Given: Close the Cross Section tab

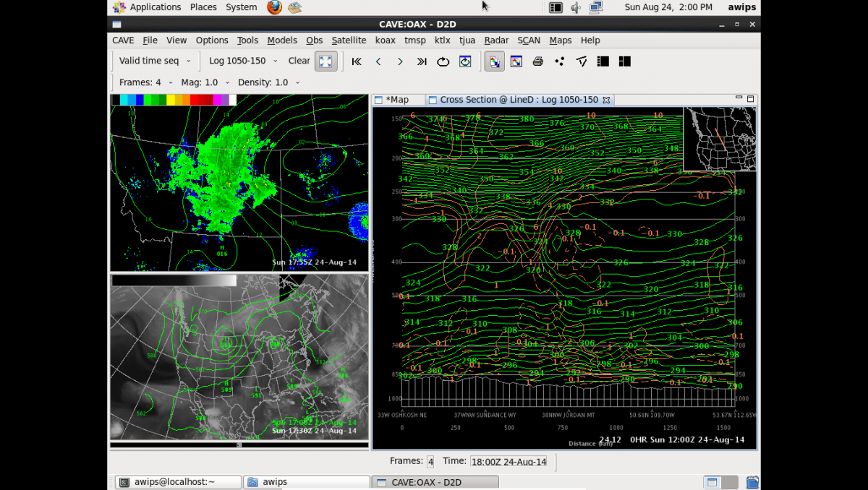Looking at the screenshot, I should 606,100.
